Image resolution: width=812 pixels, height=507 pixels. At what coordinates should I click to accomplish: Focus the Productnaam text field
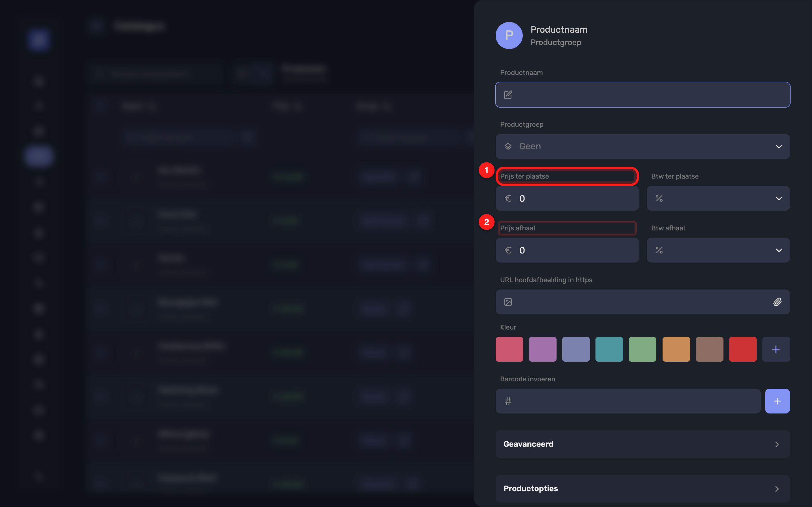point(643,95)
